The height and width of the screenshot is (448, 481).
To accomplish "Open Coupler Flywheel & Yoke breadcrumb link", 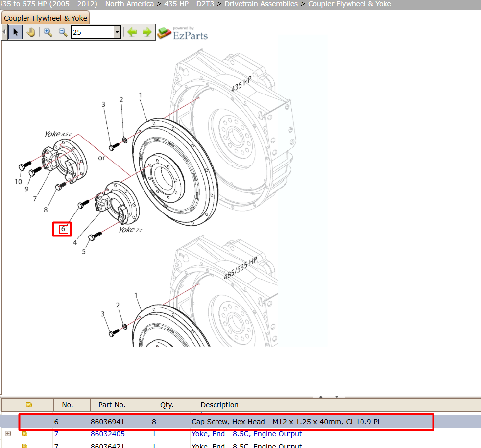I will click(349, 4).
